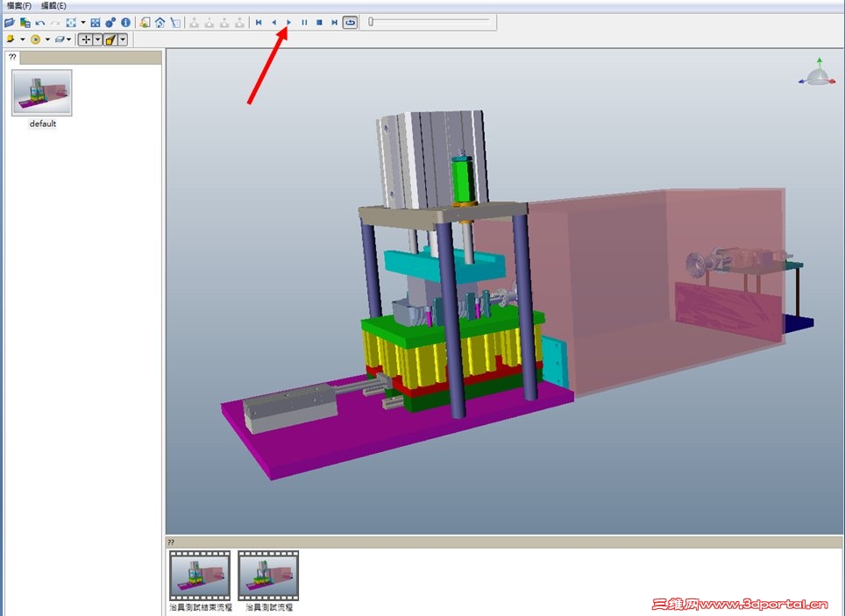The height and width of the screenshot is (616, 845).
Task: Click the 3D orientation axis gizmo
Action: 818,74
